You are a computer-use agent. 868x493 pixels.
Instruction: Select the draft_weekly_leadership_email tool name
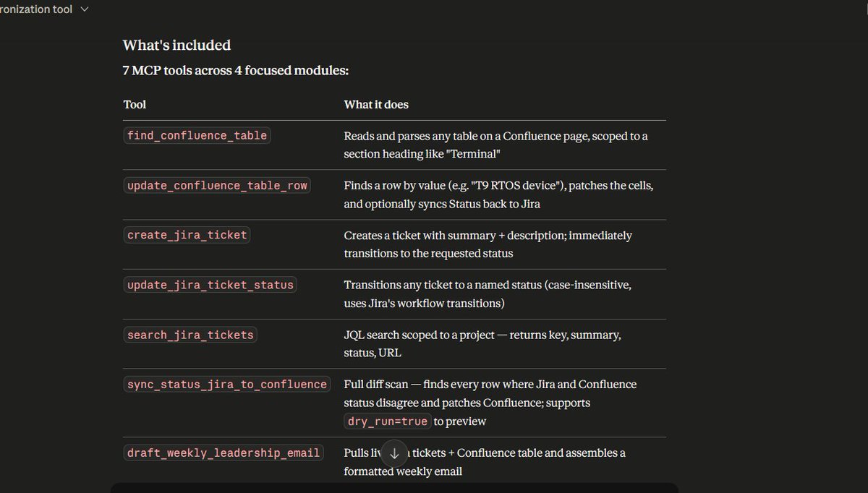pyautogui.click(x=224, y=453)
